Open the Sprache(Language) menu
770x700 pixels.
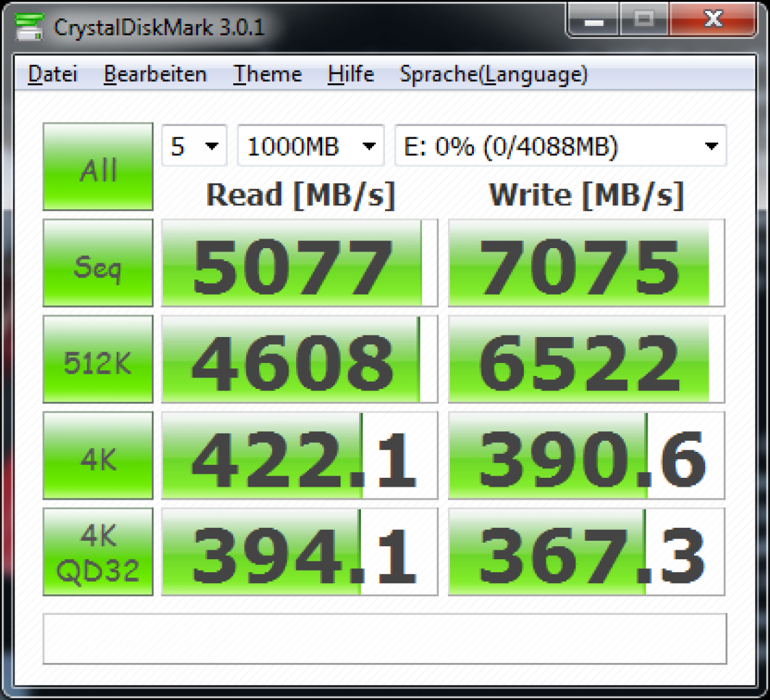point(494,75)
